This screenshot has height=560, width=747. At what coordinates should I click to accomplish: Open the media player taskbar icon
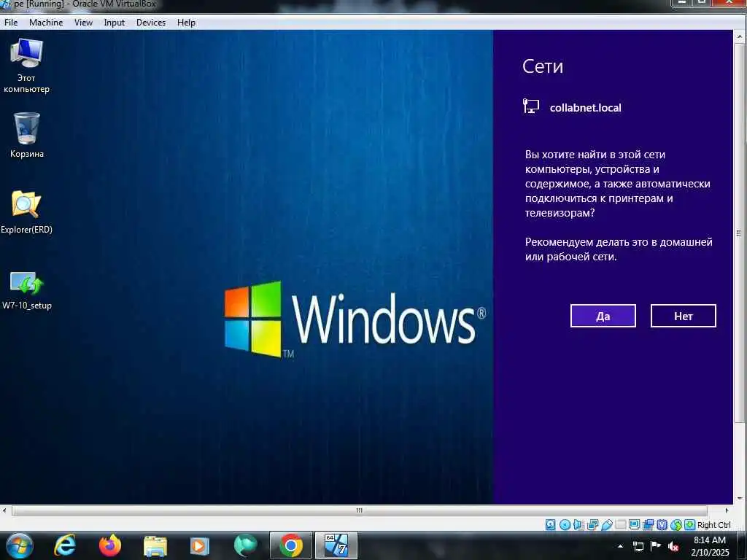200,546
